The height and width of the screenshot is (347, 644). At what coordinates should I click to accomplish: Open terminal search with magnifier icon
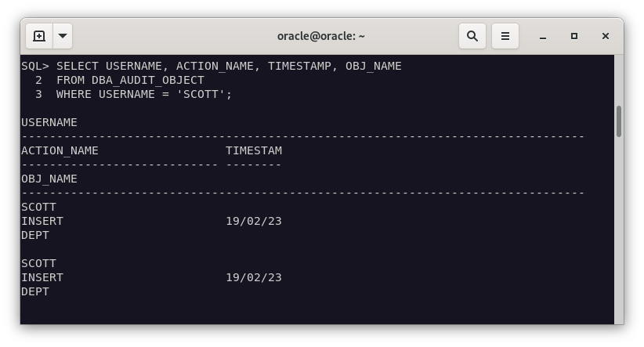(472, 36)
